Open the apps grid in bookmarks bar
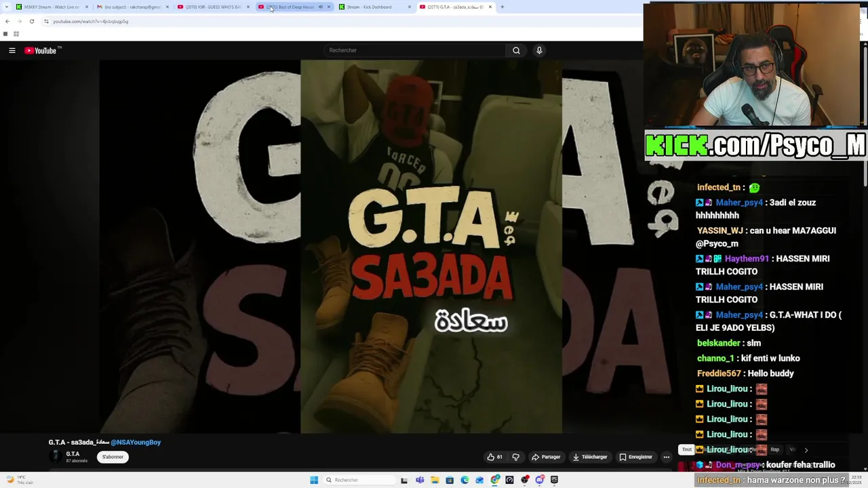The height and width of the screenshot is (488, 868). [16, 33]
